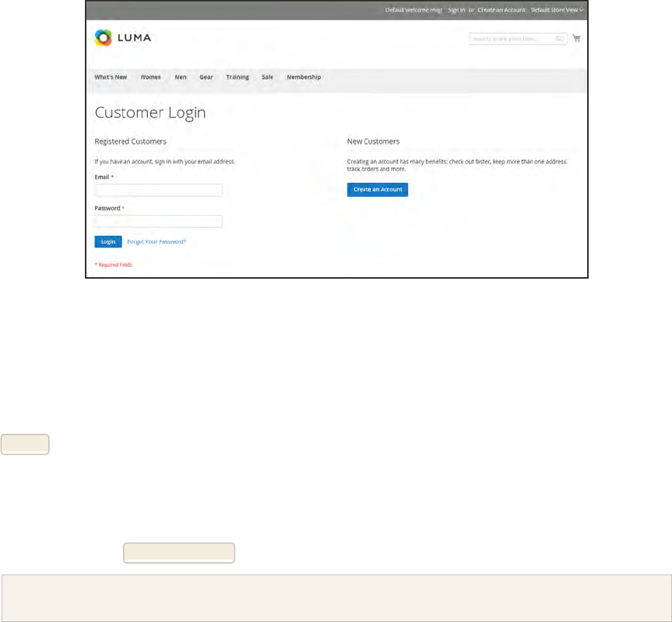Open the Default Store View dropdown

(x=557, y=10)
